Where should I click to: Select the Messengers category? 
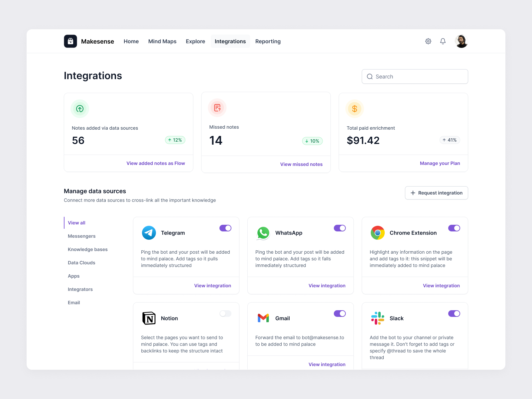[x=81, y=236]
